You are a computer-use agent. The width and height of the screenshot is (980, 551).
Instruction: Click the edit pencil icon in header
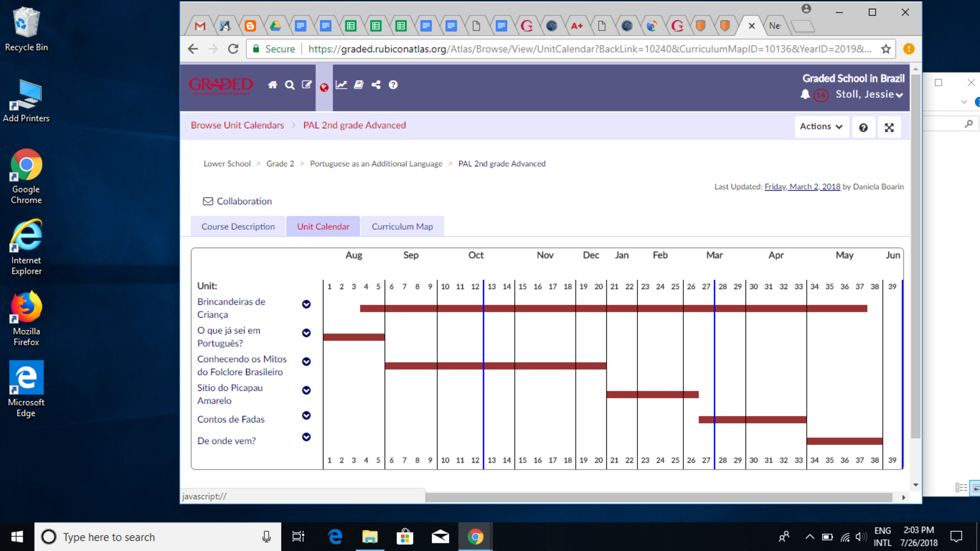307,85
